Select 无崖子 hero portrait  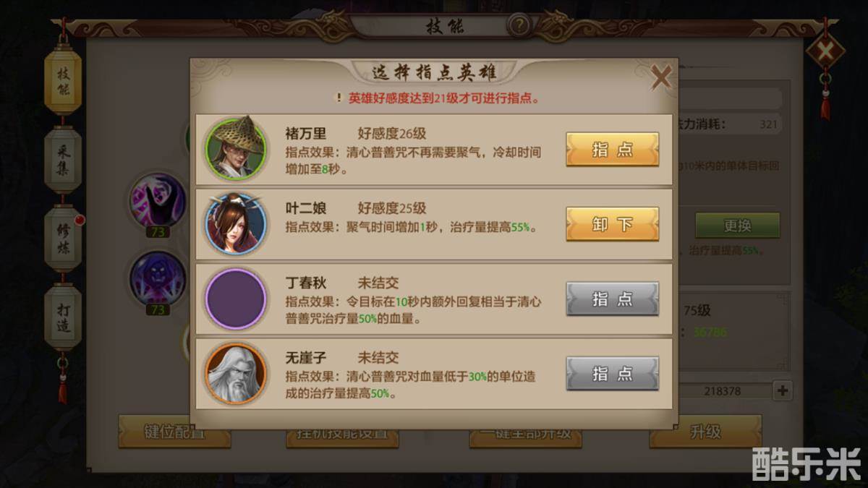click(236, 374)
